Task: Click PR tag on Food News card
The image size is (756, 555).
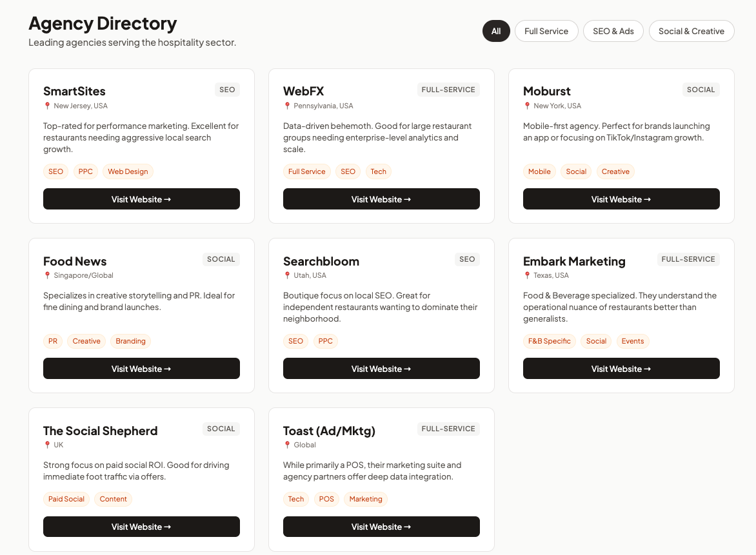Action: (52, 341)
